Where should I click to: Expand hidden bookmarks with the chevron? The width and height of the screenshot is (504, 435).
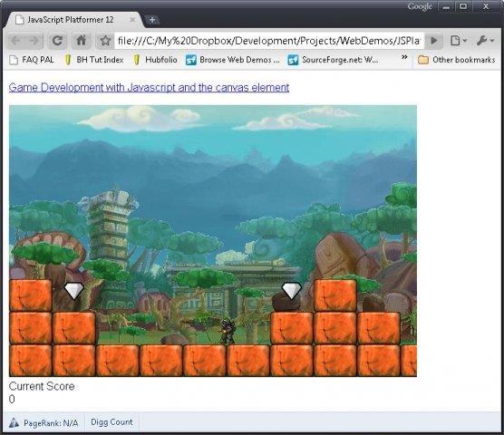pyautogui.click(x=404, y=57)
